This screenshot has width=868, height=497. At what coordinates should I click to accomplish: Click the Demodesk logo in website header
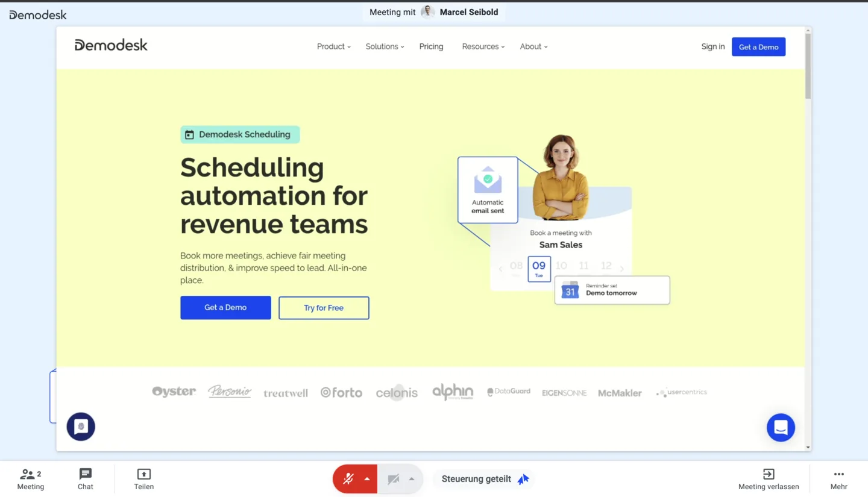tap(111, 45)
